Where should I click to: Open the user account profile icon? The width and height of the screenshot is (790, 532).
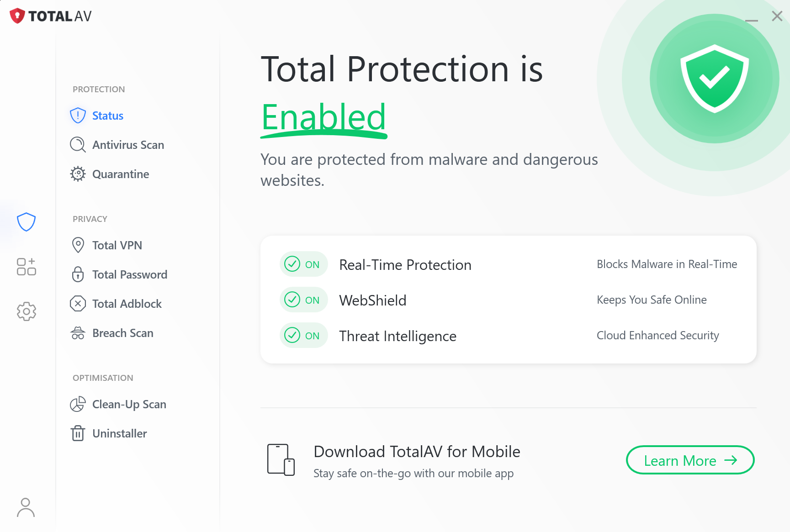[x=26, y=507]
